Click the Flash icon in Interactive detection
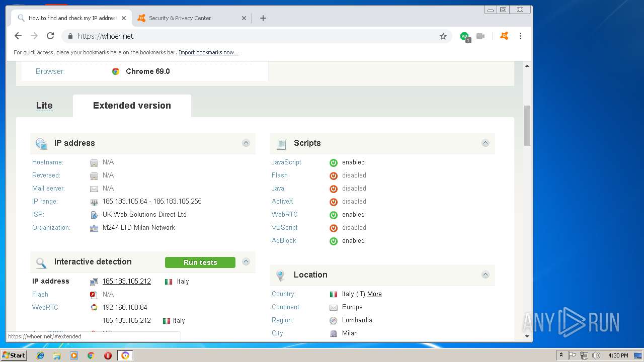The width and height of the screenshot is (644, 362). pyautogui.click(x=94, y=294)
